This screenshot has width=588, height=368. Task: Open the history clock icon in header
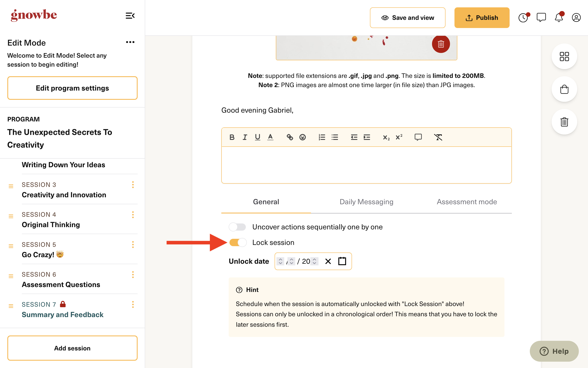point(523,18)
